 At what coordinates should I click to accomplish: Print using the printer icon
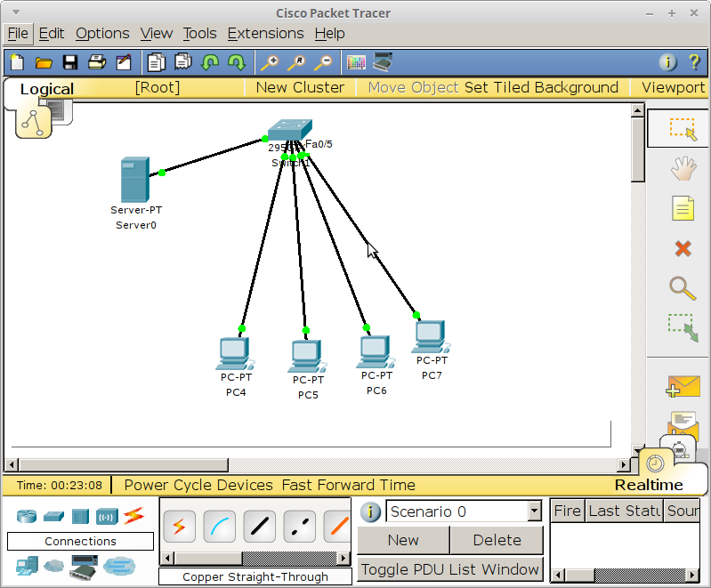(97, 62)
